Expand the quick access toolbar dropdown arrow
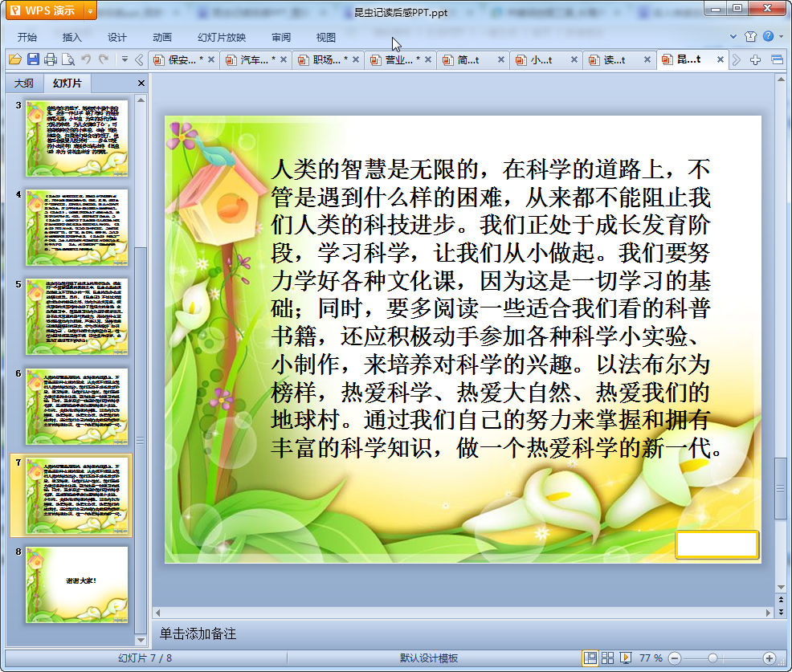This screenshot has width=792, height=672. (x=125, y=59)
